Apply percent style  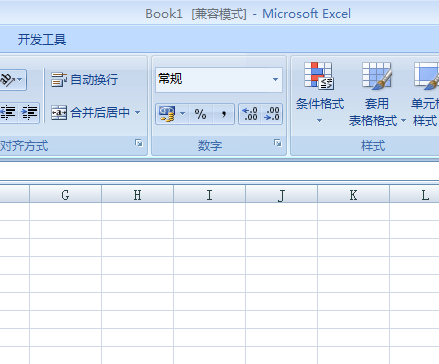point(200,114)
